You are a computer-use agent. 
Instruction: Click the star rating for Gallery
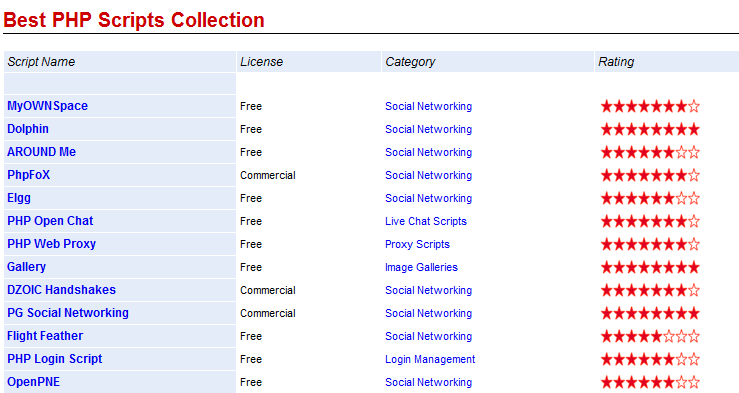tap(650, 268)
